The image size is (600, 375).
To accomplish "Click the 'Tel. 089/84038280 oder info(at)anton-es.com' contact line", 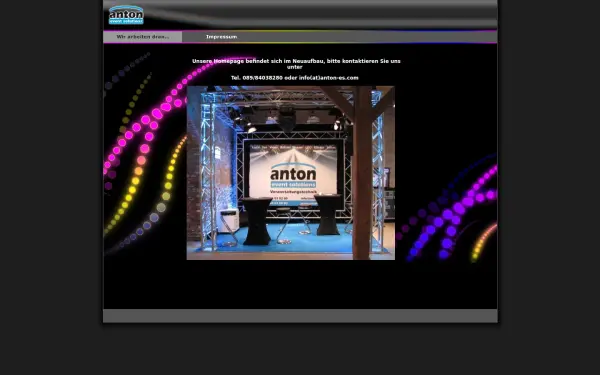I will tap(295, 78).
